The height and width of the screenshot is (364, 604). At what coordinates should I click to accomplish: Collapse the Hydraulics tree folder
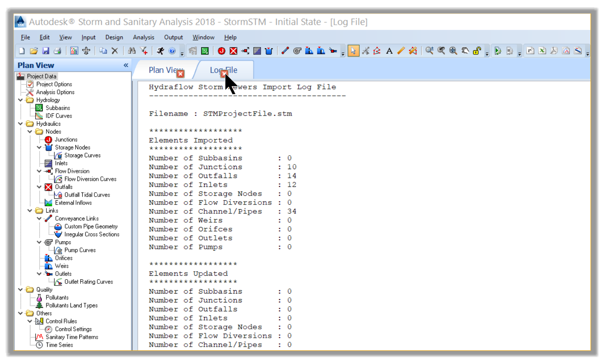(20, 124)
